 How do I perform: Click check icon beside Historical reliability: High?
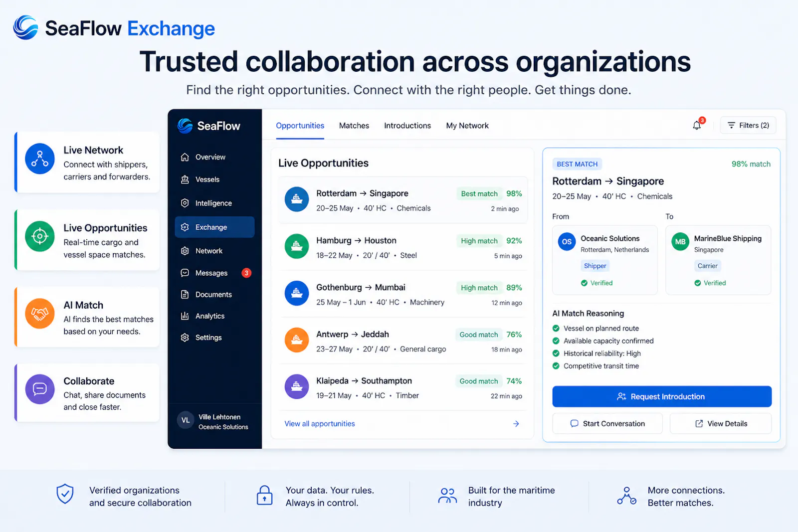pyautogui.click(x=556, y=353)
